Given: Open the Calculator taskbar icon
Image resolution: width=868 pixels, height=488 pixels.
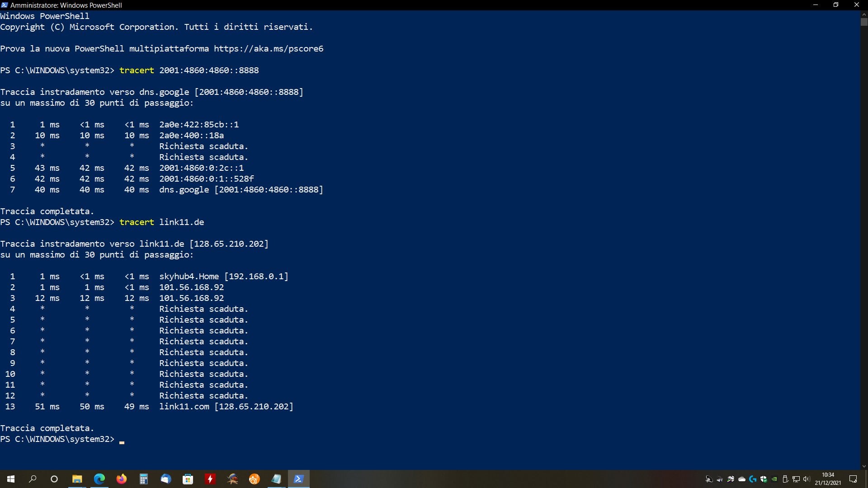Looking at the screenshot, I should [143, 479].
